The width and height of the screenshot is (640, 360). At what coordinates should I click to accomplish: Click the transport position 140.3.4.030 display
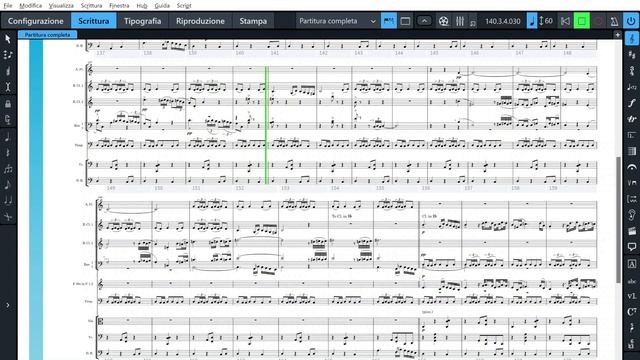[502, 21]
